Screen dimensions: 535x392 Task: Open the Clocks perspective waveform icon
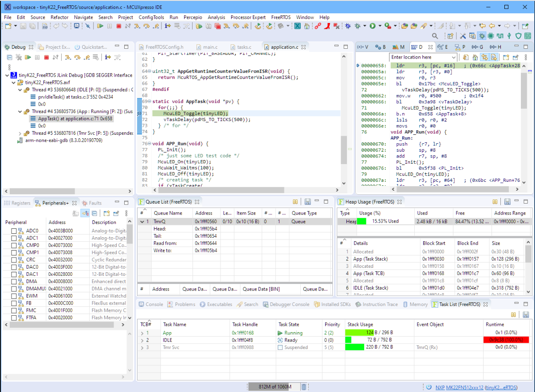[500, 36]
